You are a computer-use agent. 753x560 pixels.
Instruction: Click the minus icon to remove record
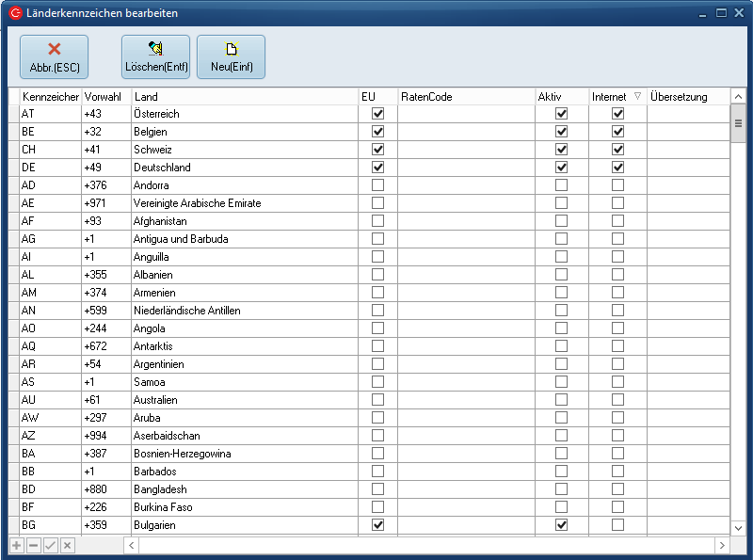coord(34,546)
